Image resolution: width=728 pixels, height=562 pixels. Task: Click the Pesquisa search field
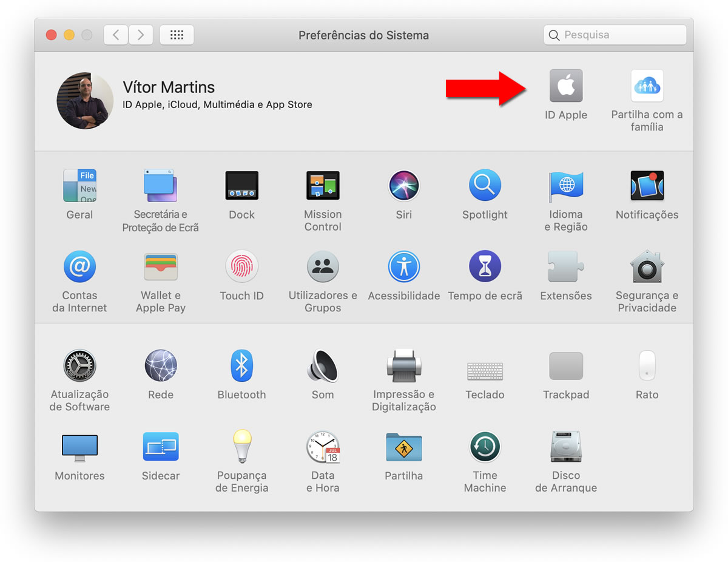615,35
